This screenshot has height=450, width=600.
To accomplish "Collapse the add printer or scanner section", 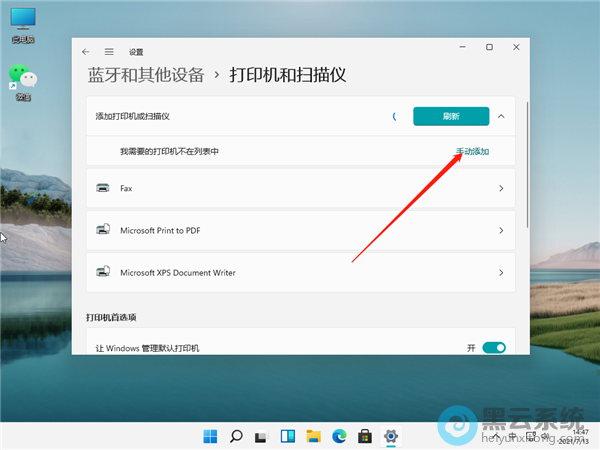I will tap(501, 116).
